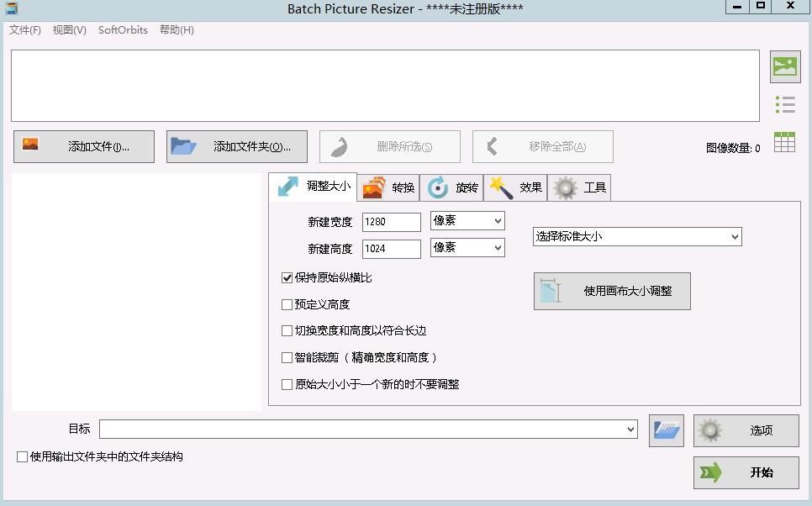Click 使用画布大小调整 button
The height and width of the screenshot is (506, 812).
pyautogui.click(x=612, y=291)
